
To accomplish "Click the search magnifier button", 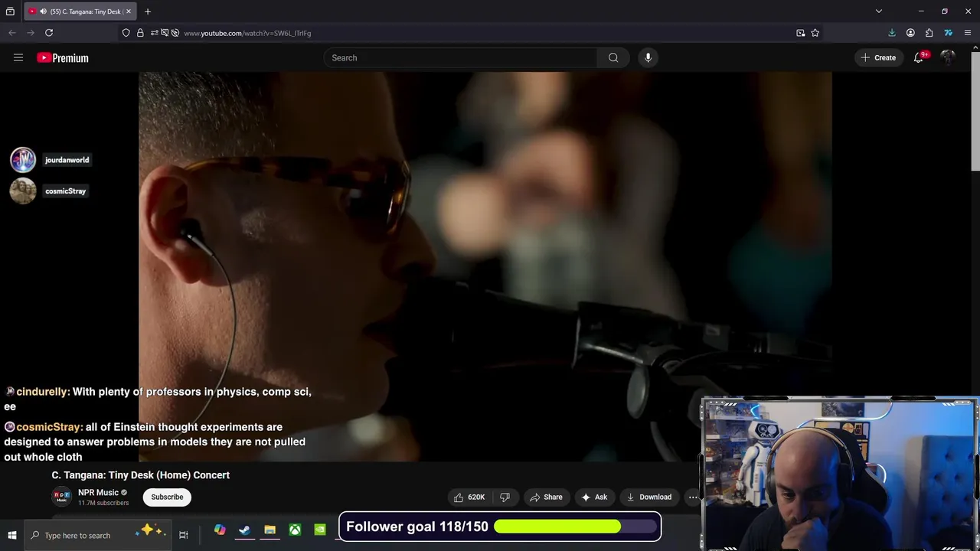I will (x=613, y=57).
